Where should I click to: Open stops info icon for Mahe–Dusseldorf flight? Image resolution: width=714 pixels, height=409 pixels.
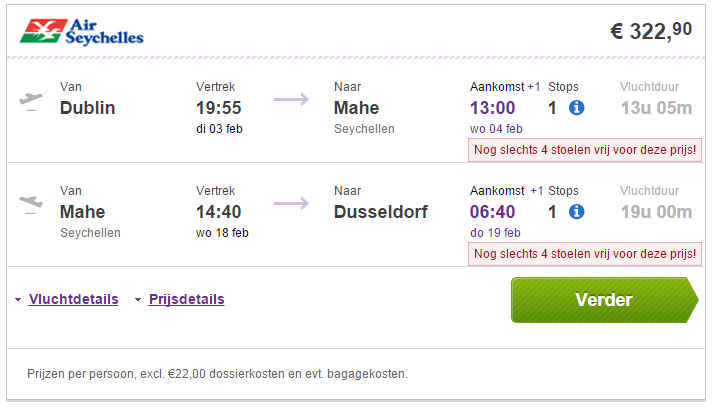coord(576,212)
